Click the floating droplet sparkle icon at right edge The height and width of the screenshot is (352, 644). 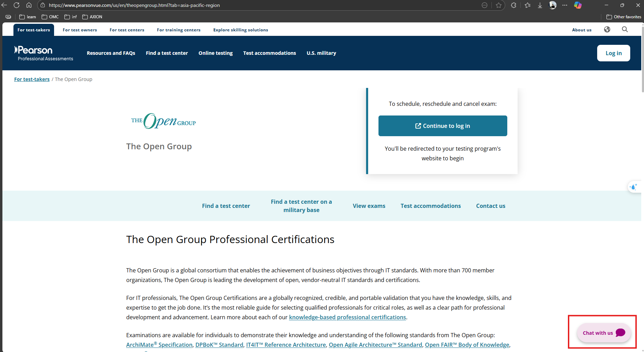(x=634, y=187)
